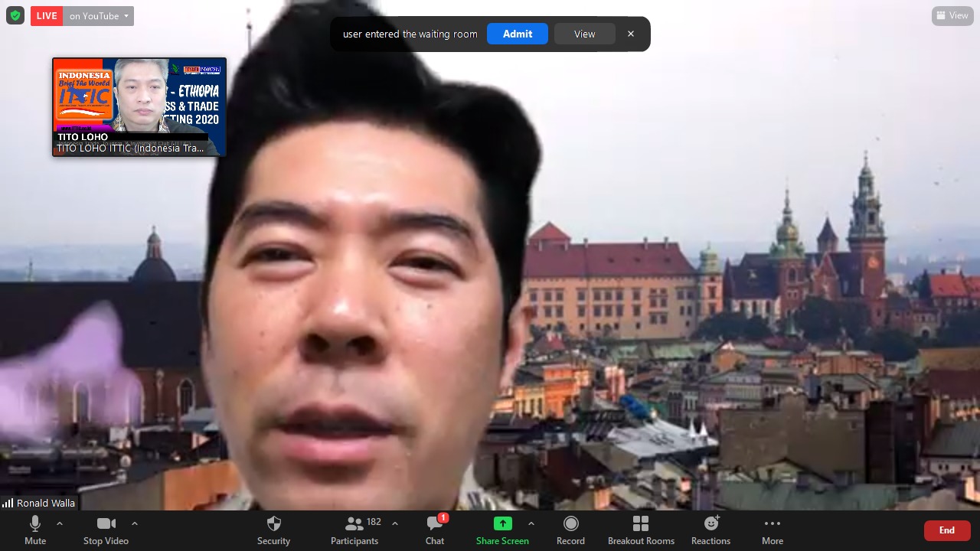This screenshot has width=980, height=551.
Task: Admit user from the waiting room
Action: (518, 34)
